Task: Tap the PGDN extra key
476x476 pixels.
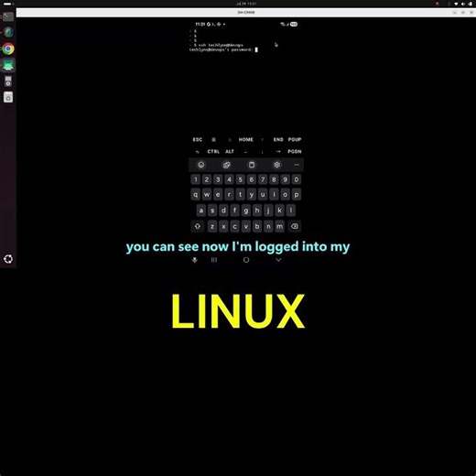Action: (295, 151)
